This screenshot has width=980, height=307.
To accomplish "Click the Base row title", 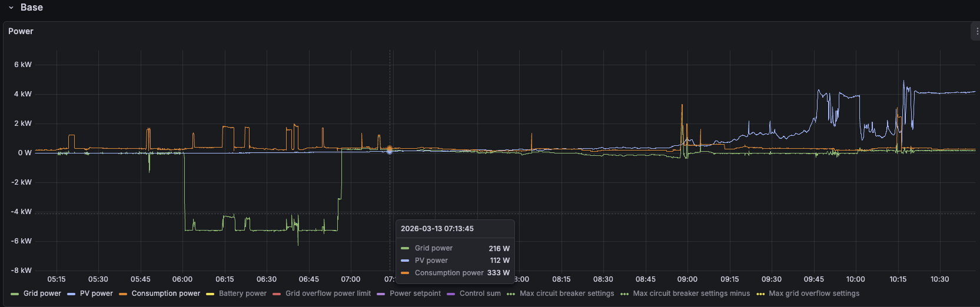I will tap(32, 8).
